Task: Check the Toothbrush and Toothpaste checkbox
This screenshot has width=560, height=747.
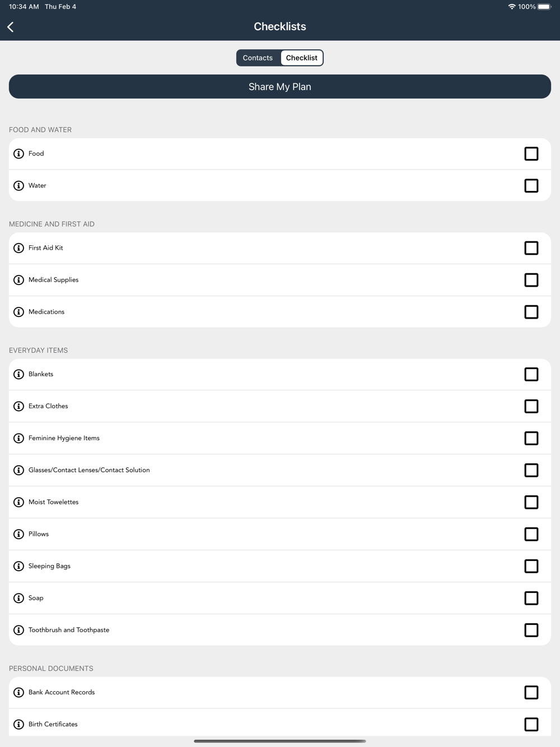Action: pos(531,630)
